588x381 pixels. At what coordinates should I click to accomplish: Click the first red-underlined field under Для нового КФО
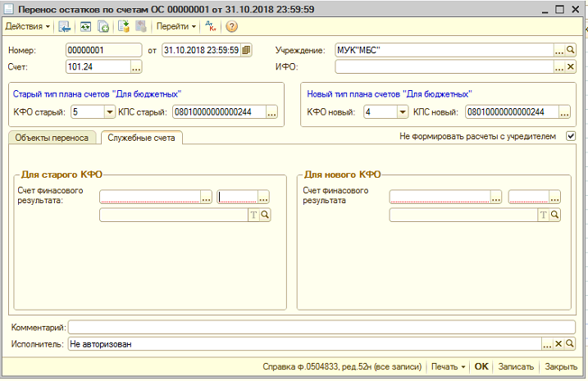(440, 197)
